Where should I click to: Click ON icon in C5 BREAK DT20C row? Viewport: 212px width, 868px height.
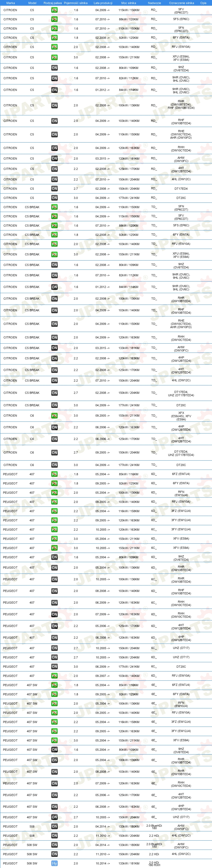[x=54, y=405]
